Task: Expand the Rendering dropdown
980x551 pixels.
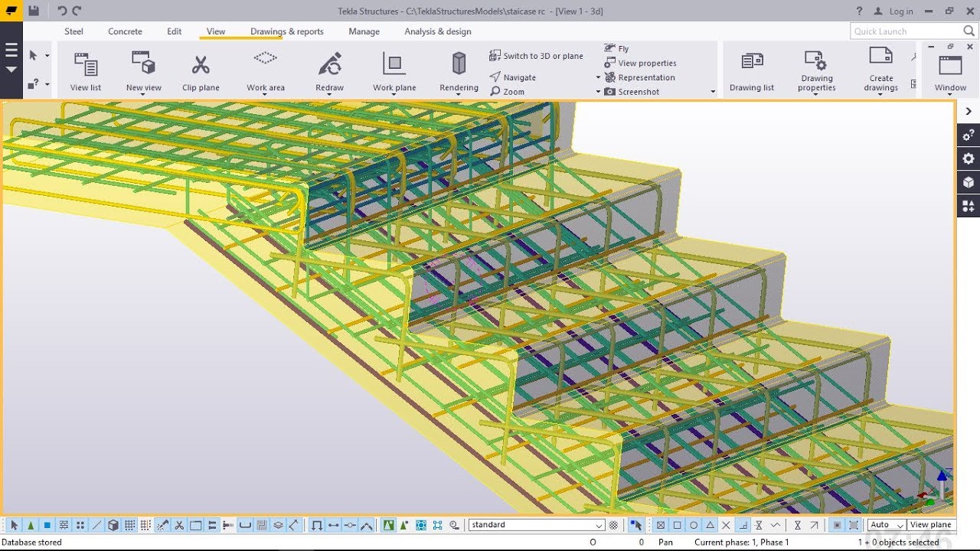Action: coord(459,94)
